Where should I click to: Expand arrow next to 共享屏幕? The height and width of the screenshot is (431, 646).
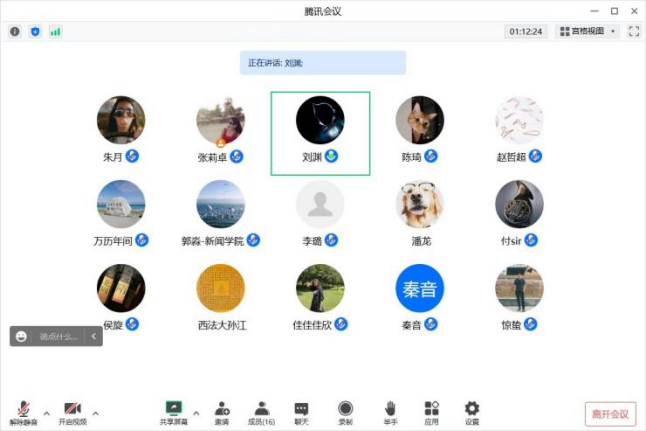click(196, 412)
